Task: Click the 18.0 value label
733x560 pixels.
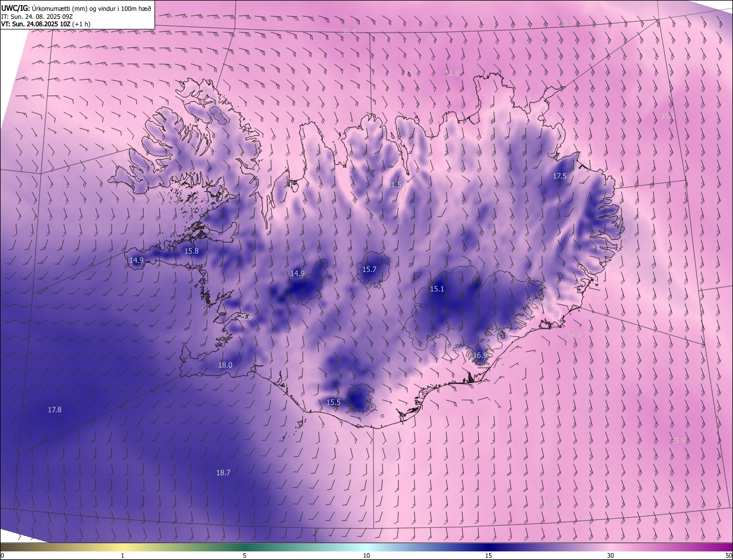Action: point(225,365)
